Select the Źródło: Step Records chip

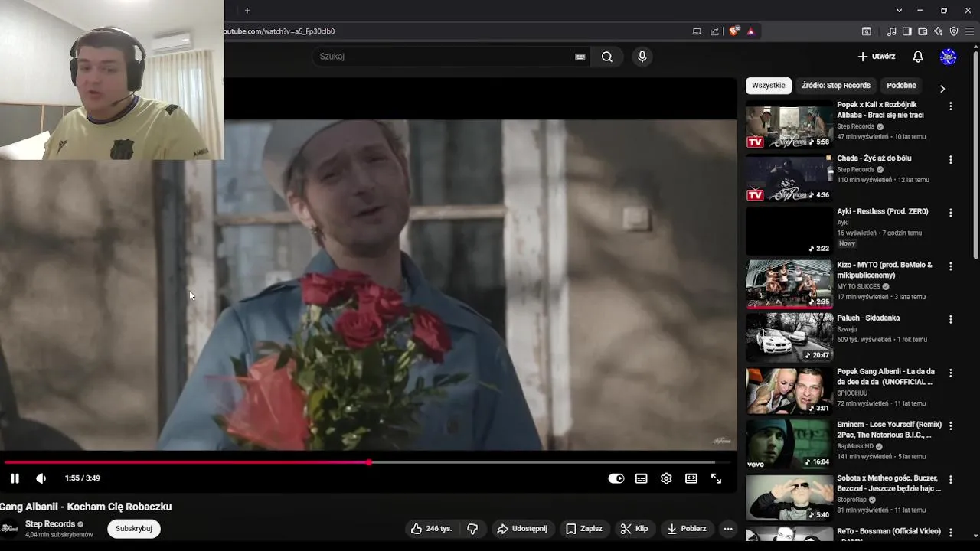(836, 86)
